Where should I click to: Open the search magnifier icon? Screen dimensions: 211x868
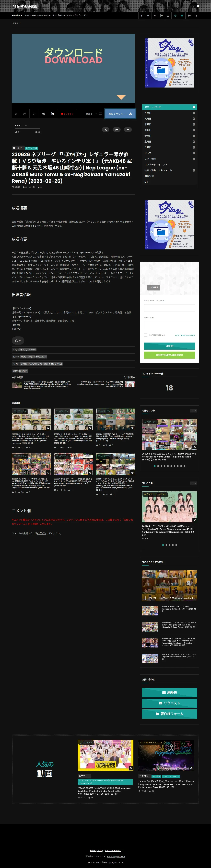196,15
